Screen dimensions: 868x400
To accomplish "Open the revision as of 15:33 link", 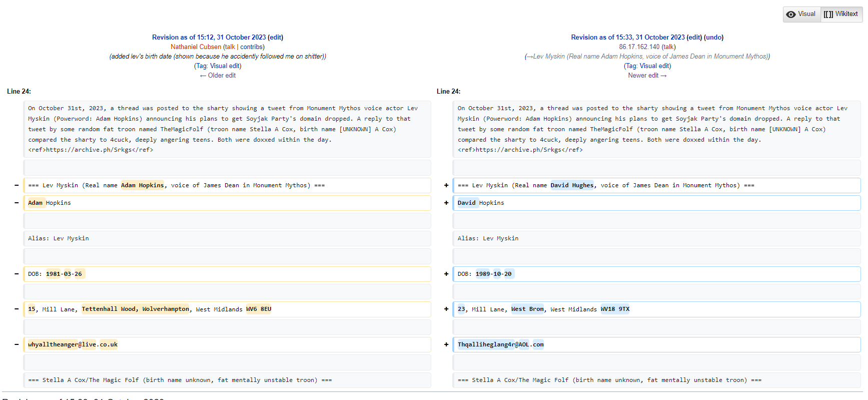I will click(627, 38).
